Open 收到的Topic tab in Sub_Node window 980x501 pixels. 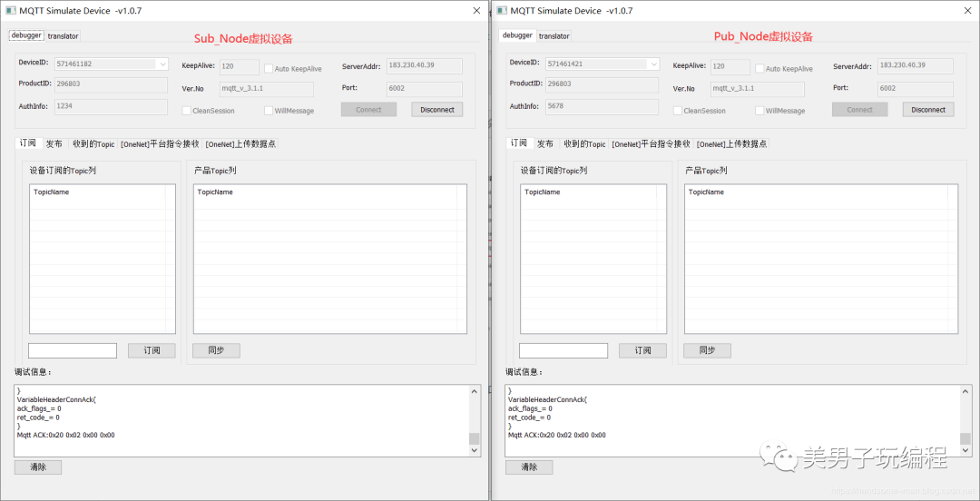[x=93, y=144]
